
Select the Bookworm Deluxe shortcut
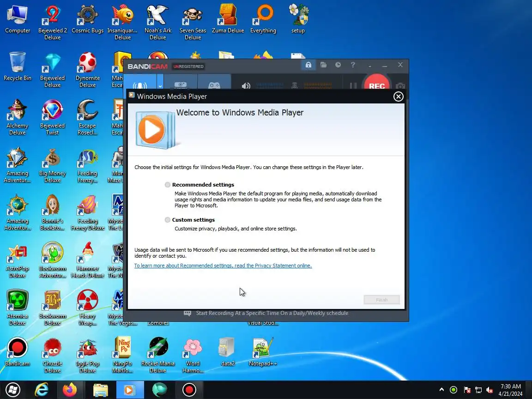tap(52, 308)
